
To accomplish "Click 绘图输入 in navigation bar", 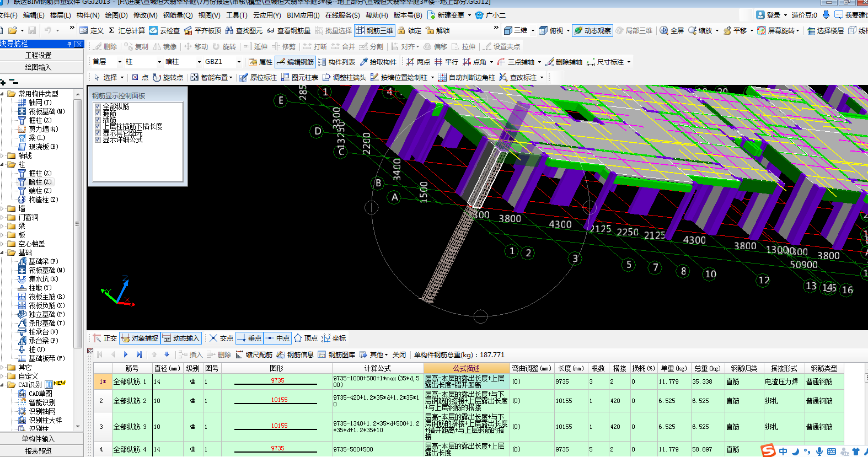I will click(39, 67).
